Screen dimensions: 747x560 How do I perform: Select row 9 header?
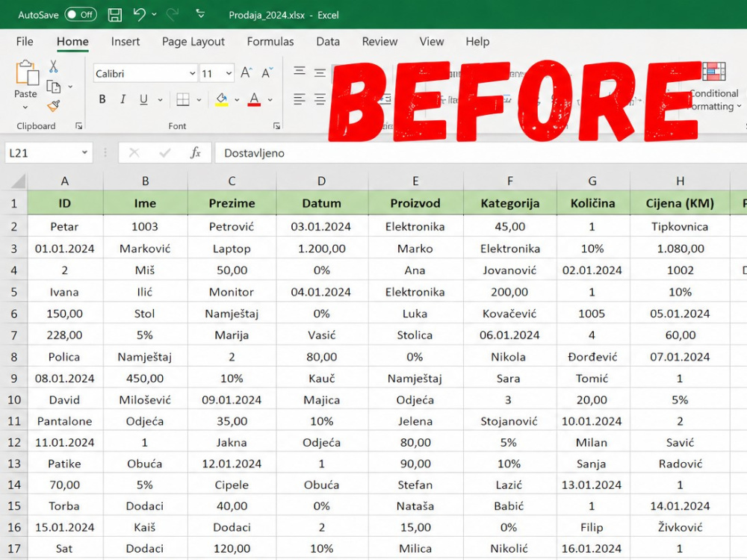pyautogui.click(x=13, y=379)
